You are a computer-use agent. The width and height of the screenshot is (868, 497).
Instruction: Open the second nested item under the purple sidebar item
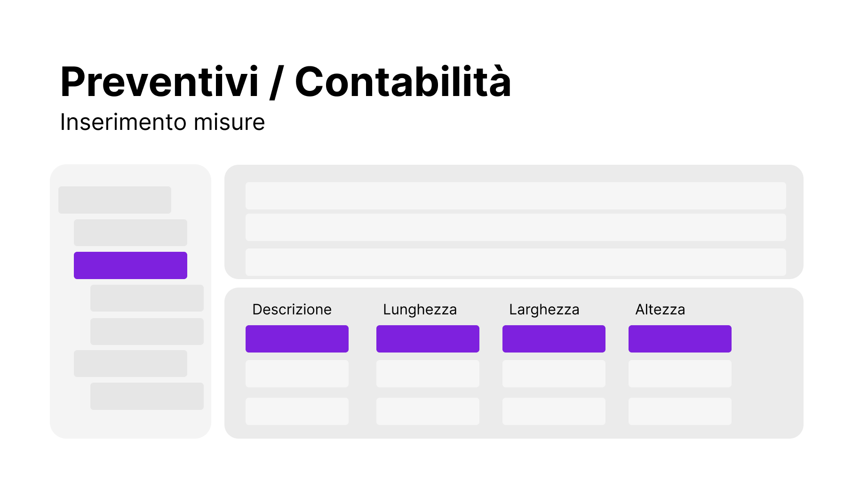pyautogui.click(x=147, y=331)
